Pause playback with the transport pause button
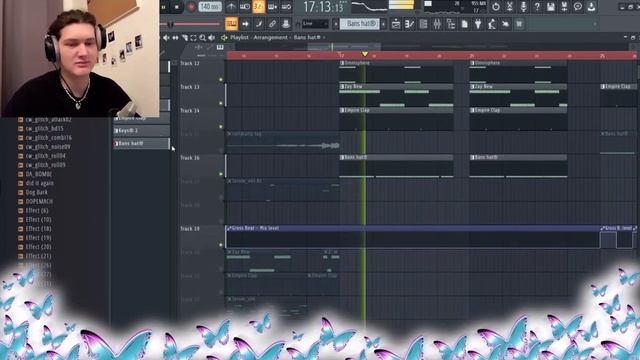Screen dimensions: 640x360 (164, 7)
